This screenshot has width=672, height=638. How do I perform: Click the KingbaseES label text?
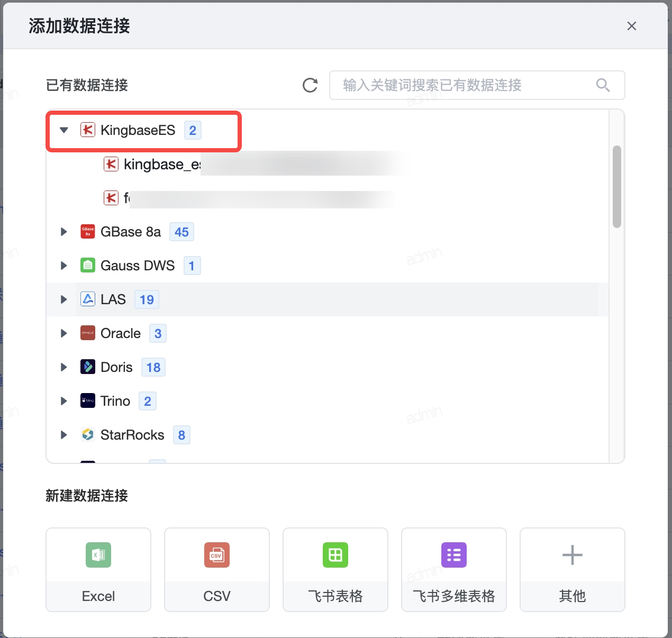[x=138, y=130]
